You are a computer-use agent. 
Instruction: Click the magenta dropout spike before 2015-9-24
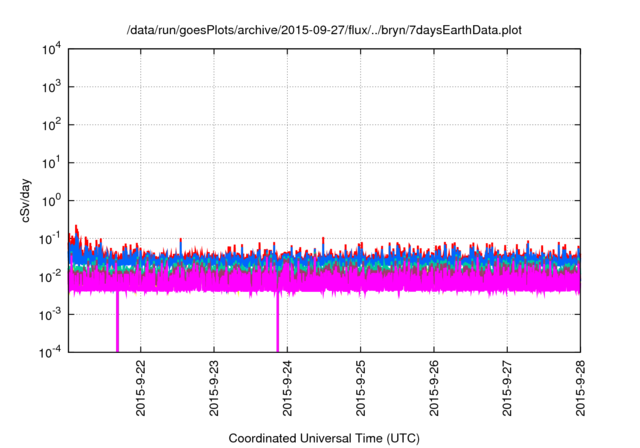(x=278, y=322)
